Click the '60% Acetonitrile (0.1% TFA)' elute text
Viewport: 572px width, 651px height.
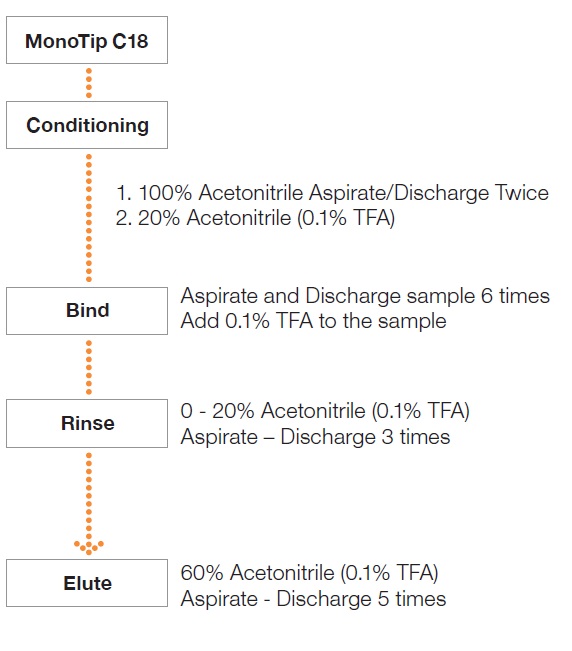pyautogui.click(x=309, y=573)
